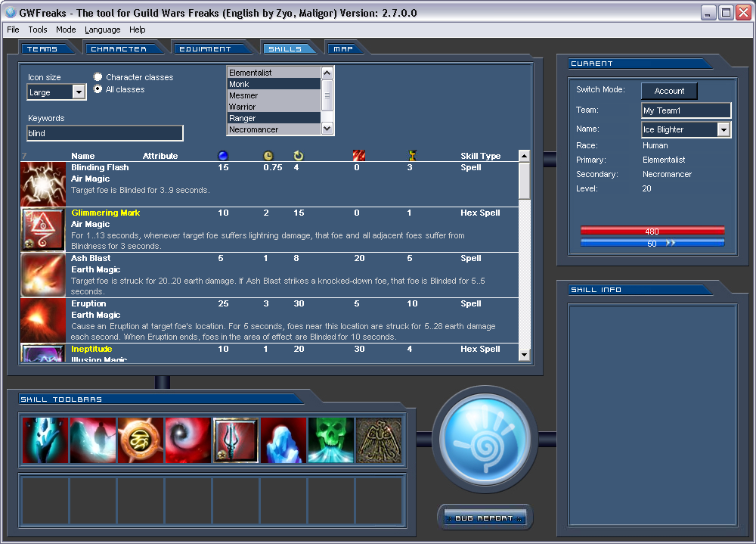The width and height of the screenshot is (756, 544).
Task: Click the Glimmering Mark skill icon
Action: [43, 230]
